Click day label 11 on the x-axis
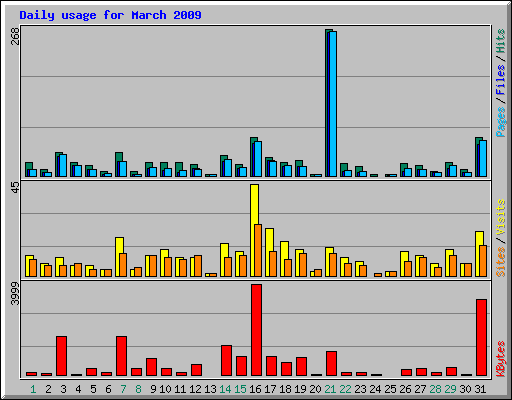512x400 pixels. point(180,389)
